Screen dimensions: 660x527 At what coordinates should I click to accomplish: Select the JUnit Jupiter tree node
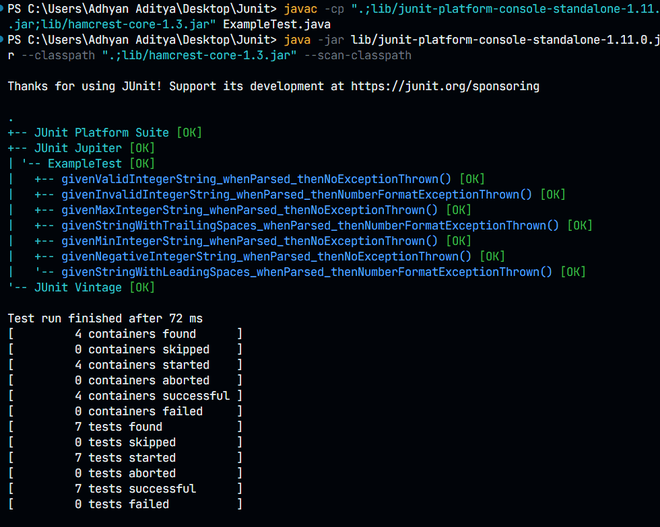point(78,148)
